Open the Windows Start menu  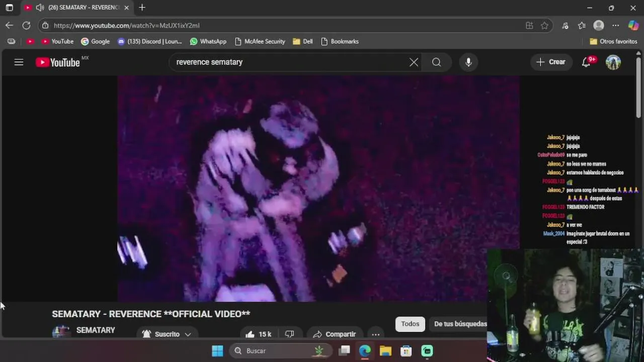(x=217, y=351)
